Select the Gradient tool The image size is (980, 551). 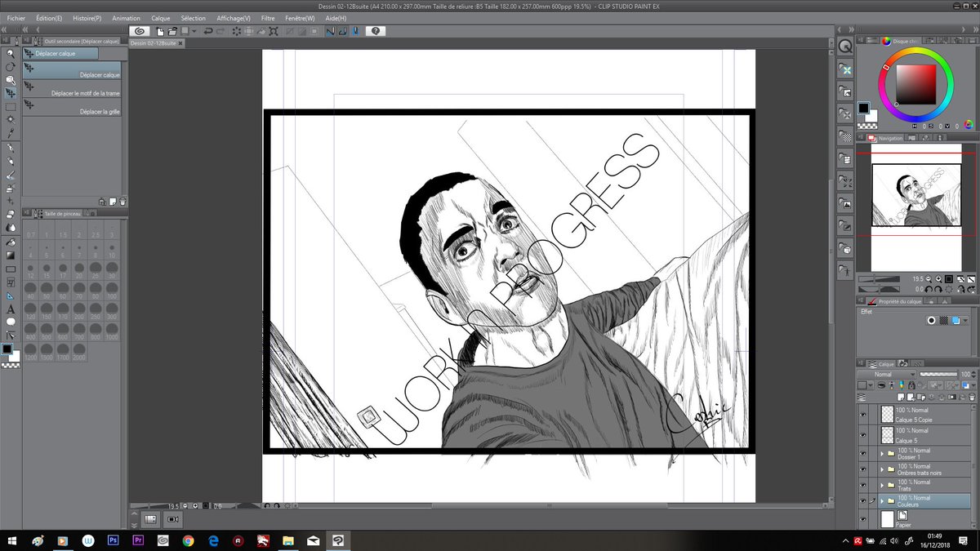click(x=11, y=256)
